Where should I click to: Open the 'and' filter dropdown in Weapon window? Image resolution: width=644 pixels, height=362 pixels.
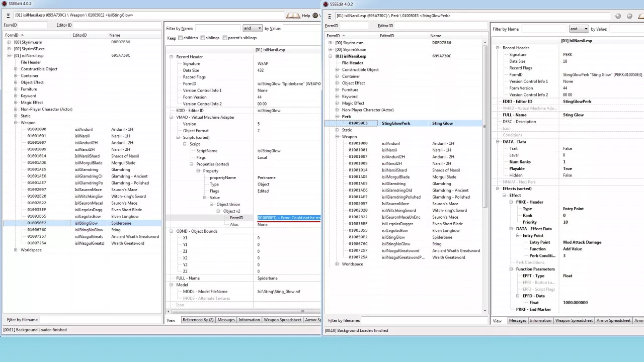point(252,28)
